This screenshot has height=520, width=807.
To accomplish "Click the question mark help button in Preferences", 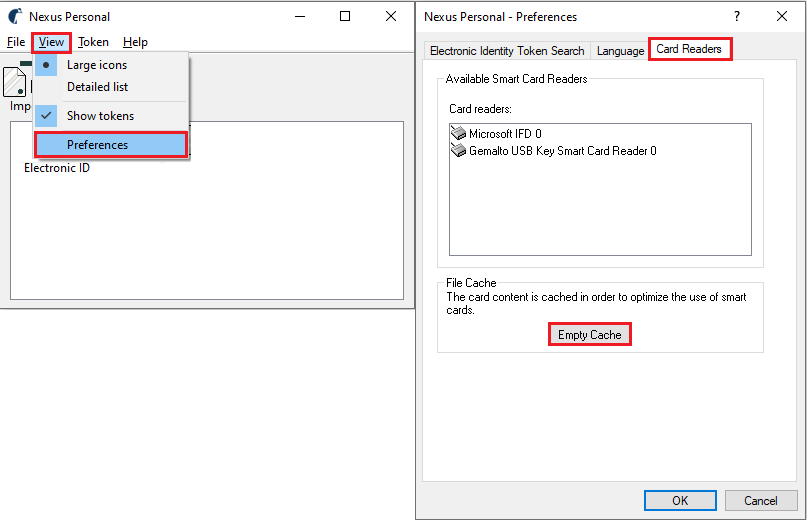I will coord(737,17).
